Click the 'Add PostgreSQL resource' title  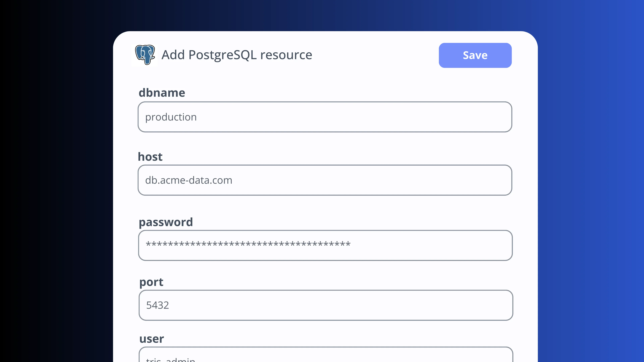[236, 55]
